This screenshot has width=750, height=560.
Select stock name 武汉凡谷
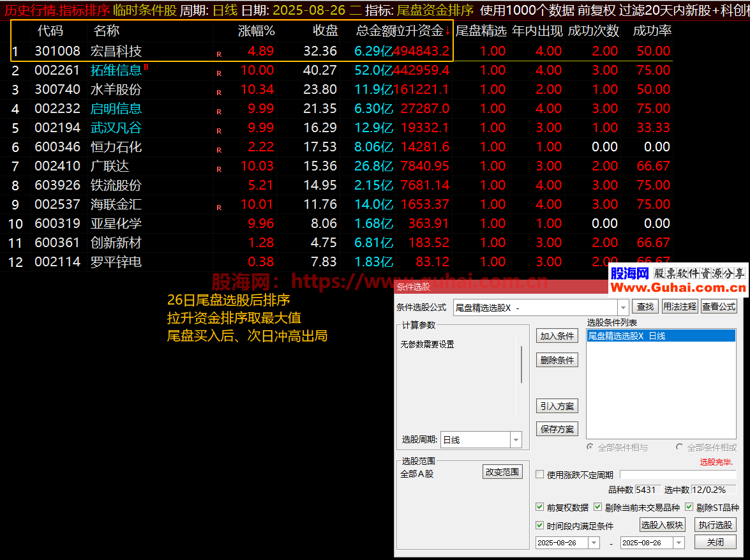116,127
